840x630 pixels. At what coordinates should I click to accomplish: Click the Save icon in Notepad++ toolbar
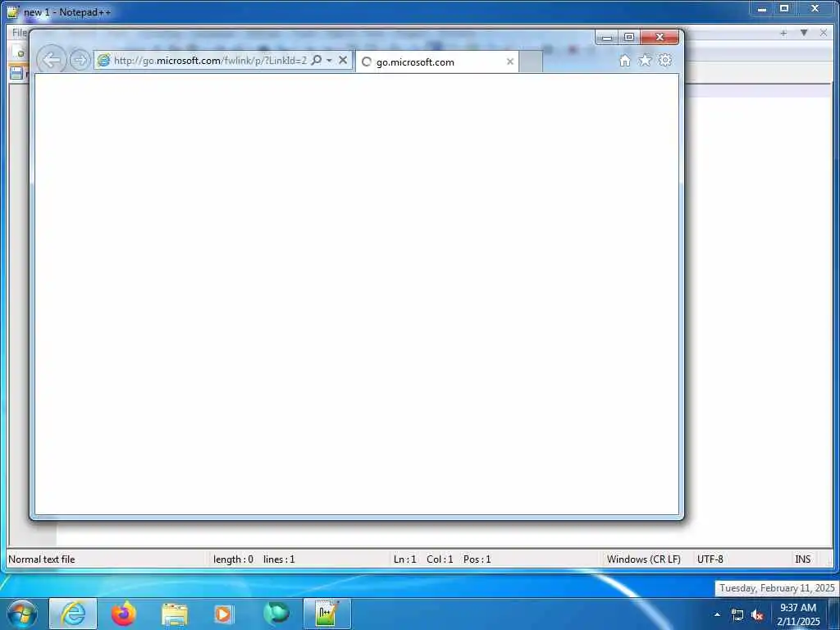[16, 73]
